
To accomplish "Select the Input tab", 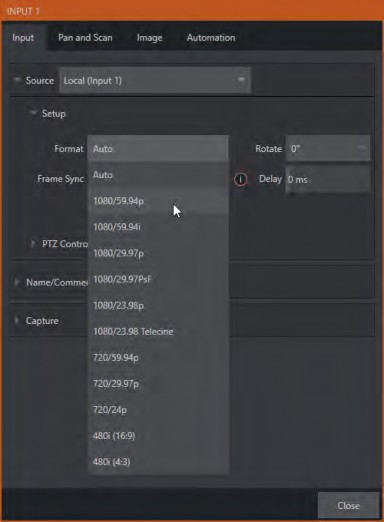I will 23,38.
